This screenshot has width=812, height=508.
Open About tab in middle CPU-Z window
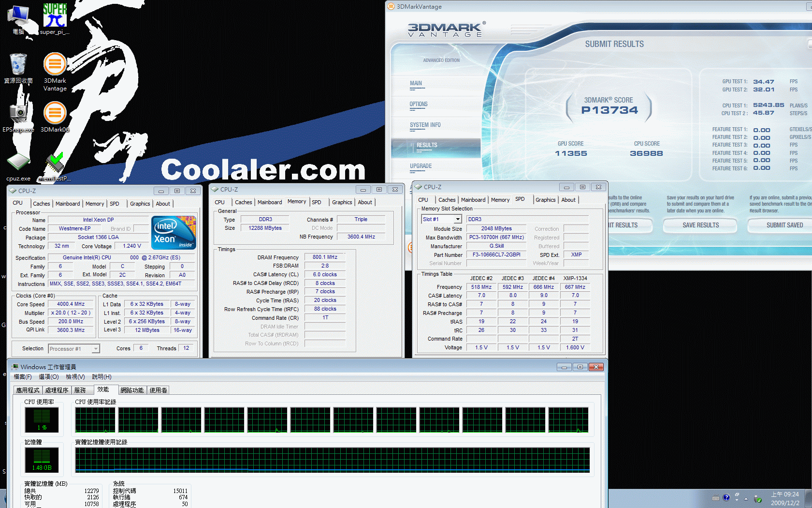pos(365,202)
